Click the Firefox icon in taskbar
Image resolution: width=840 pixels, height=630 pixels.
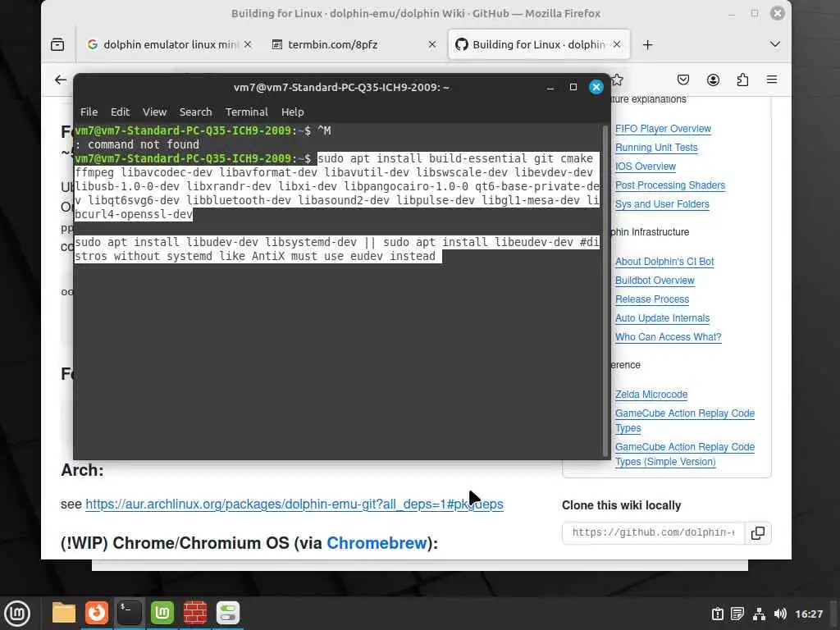97,613
